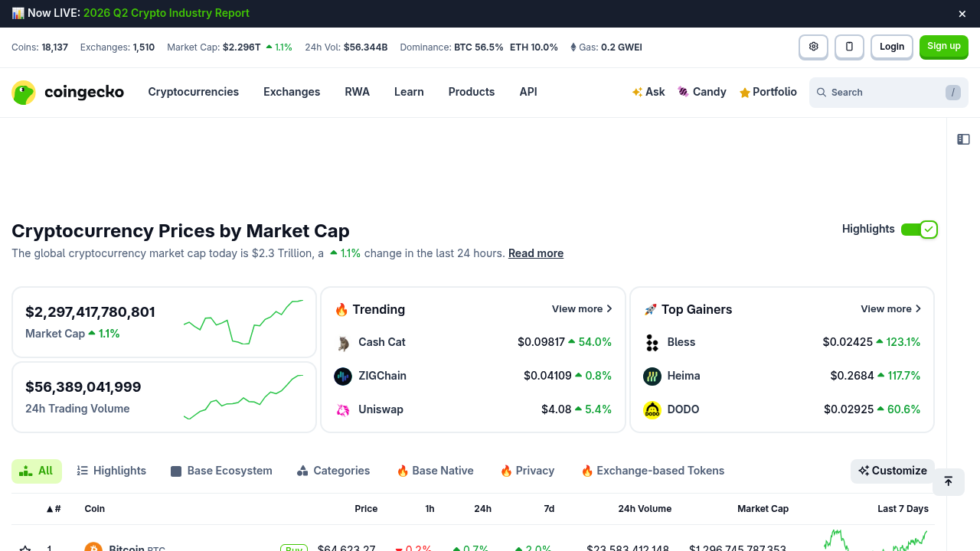Click the Portfolio star icon
The width and height of the screenshot is (980, 551).
click(744, 93)
